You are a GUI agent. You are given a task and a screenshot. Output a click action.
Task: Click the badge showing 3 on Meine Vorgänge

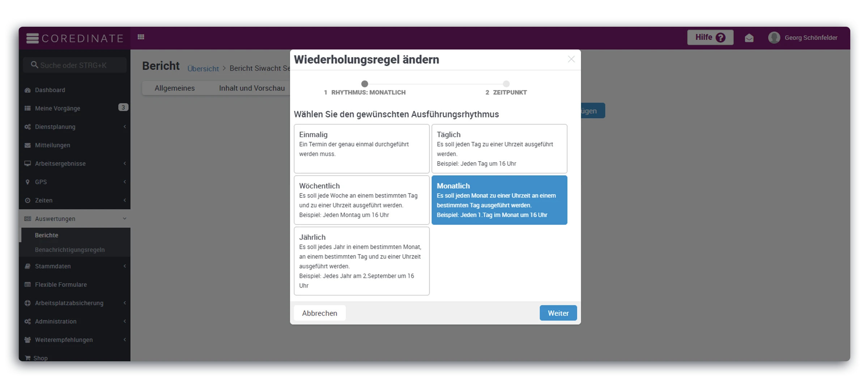[123, 107]
